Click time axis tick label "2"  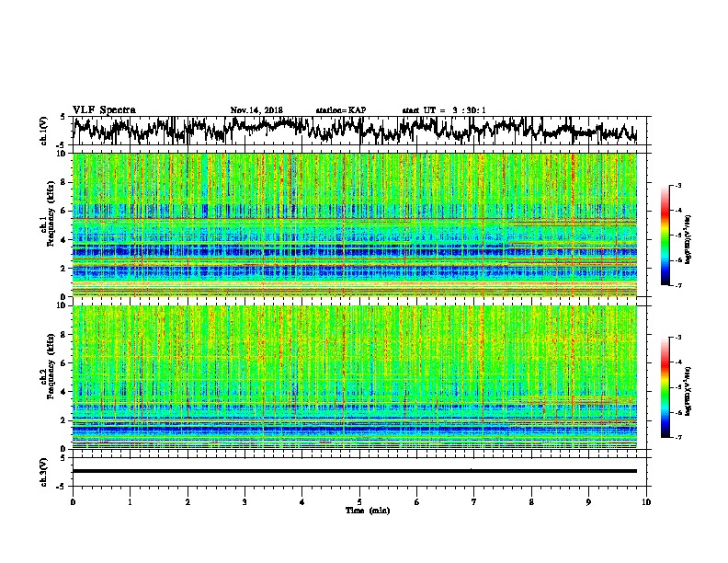(188, 502)
